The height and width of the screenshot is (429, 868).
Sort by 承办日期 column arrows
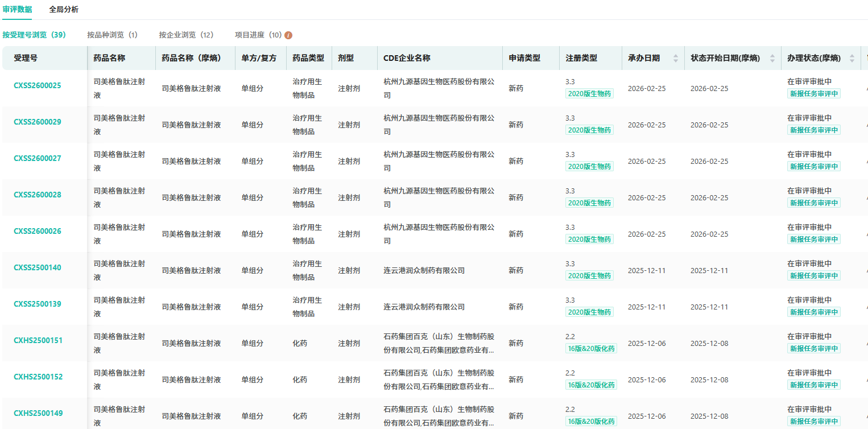pyautogui.click(x=676, y=58)
